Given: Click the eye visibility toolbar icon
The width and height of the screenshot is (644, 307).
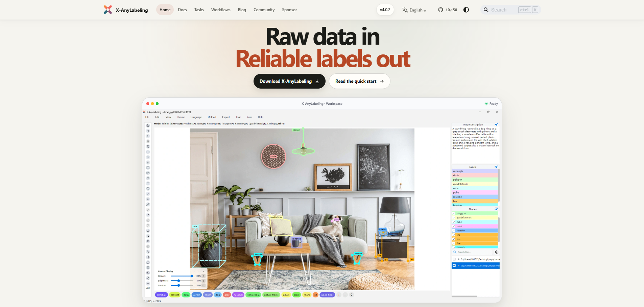Looking at the screenshot, I should (148, 241).
